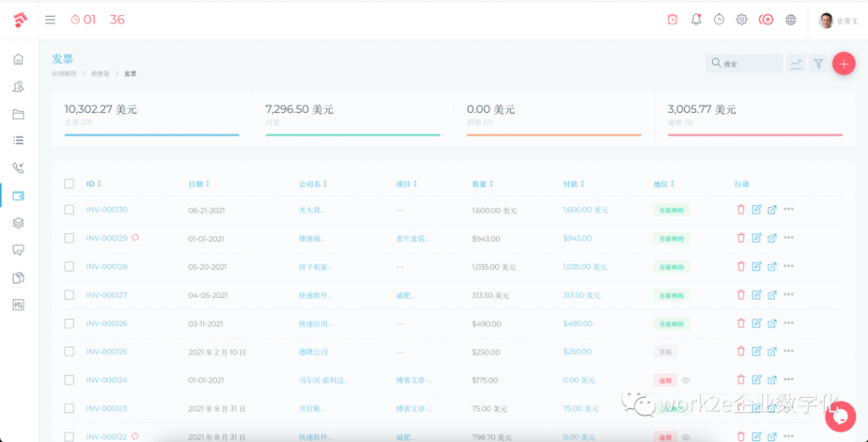Image resolution: width=868 pixels, height=442 pixels.
Task: Sort by ID column header
Action: pos(93,183)
